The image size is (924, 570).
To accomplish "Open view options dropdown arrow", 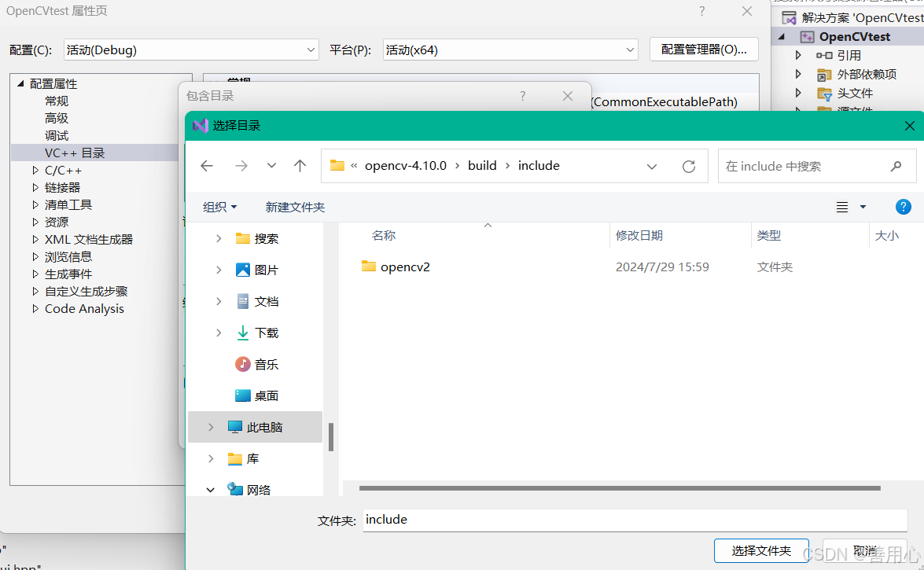I will 863,207.
